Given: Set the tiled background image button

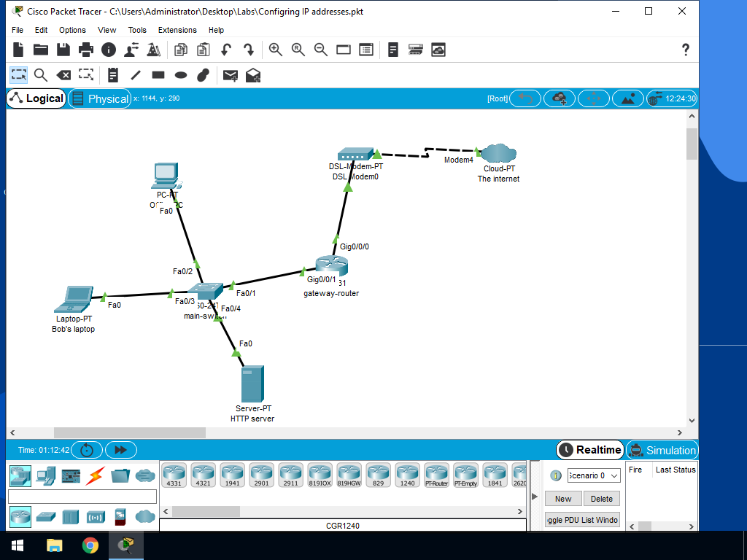Looking at the screenshot, I should click(628, 98).
